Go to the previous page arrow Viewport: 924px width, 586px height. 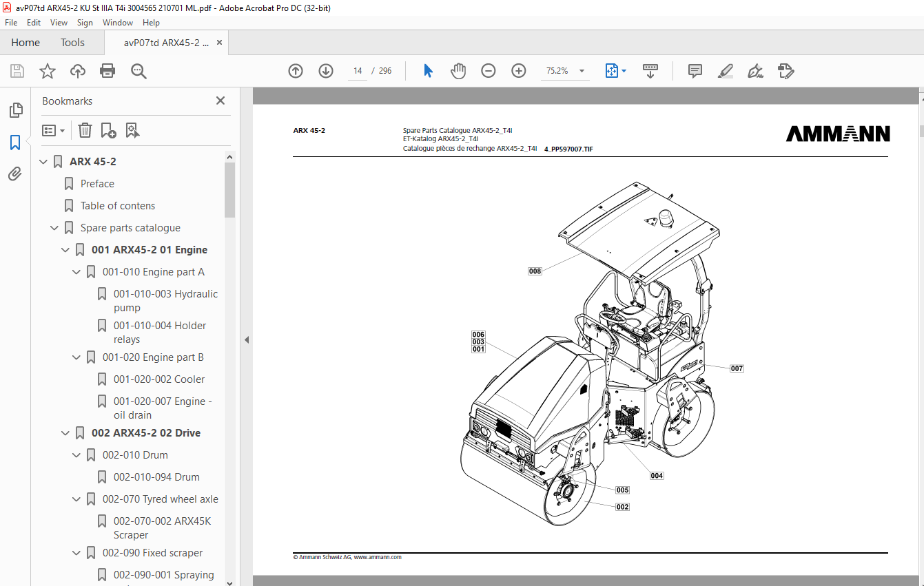296,71
